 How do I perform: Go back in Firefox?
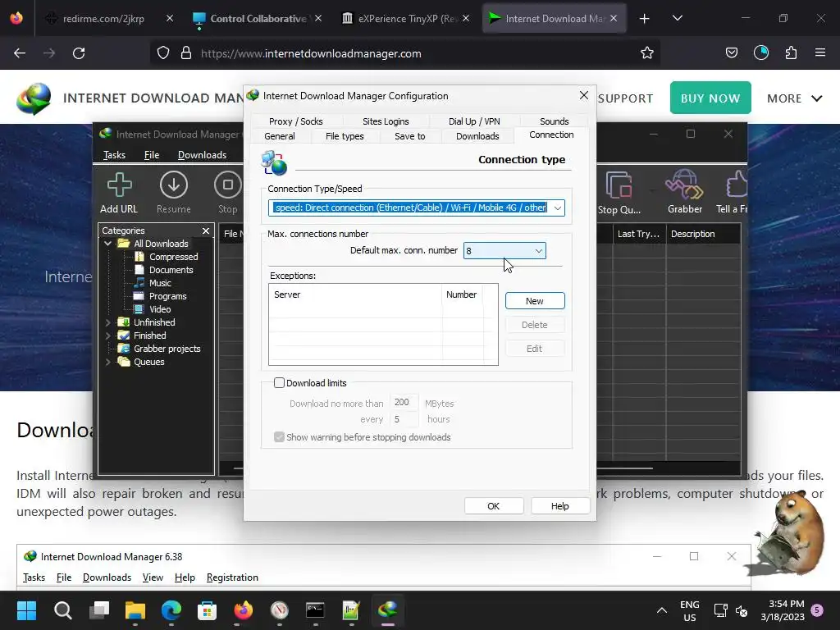click(20, 53)
